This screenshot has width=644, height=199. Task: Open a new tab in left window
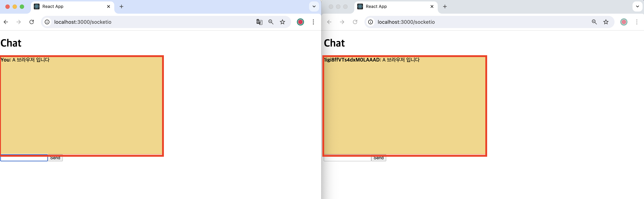121,6
